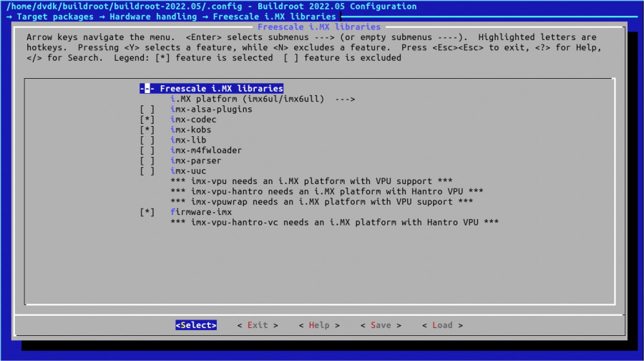
Task: Enable imx-m4fwloader checkbox
Action: coord(147,150)
